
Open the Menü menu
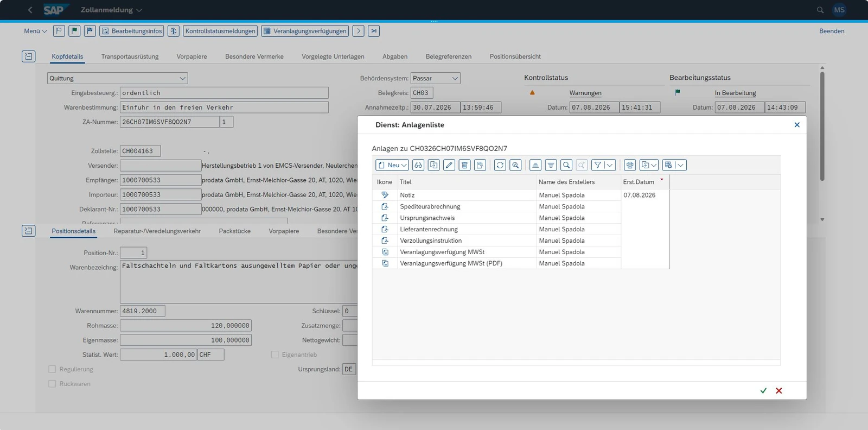click(35, 31)
